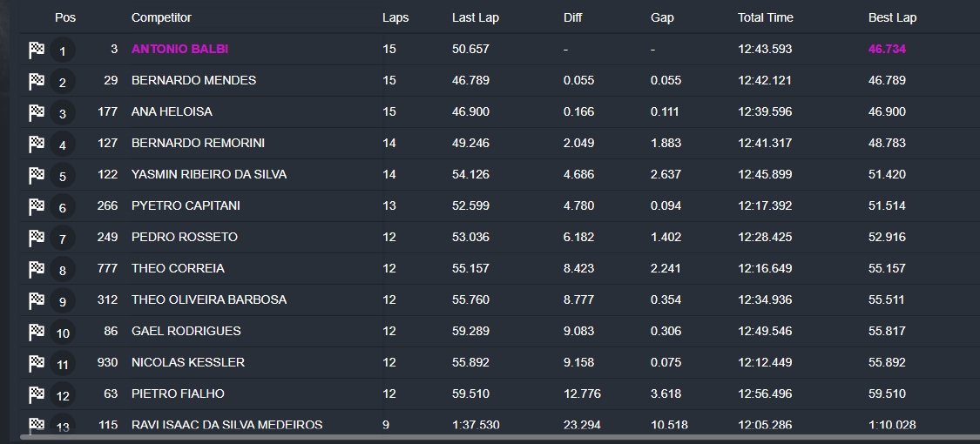Image resolution: width=980 pixels, height=444 pixels.
Task: Click the checkered flag icon for Antonio Balbi
Action: coord(37,50)
